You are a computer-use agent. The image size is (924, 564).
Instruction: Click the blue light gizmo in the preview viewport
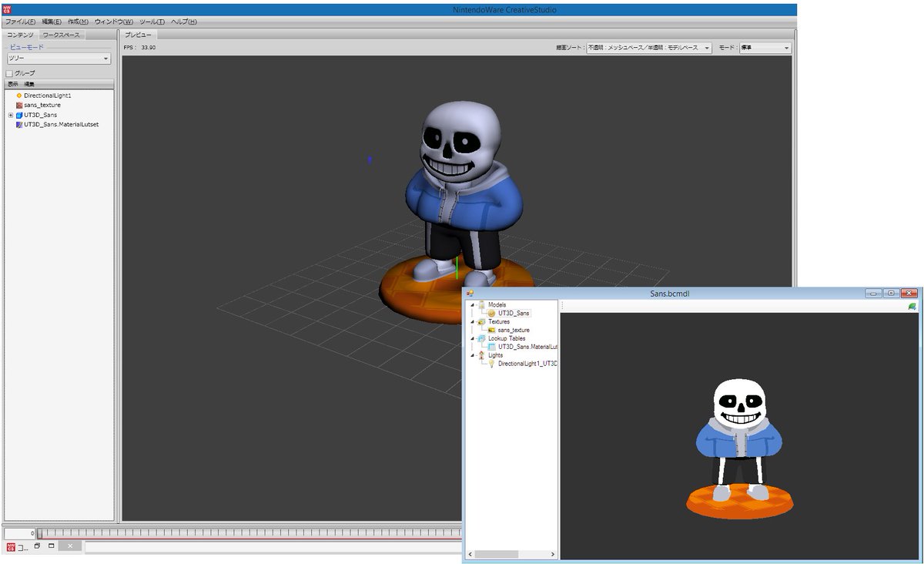(x=370, y=159)
